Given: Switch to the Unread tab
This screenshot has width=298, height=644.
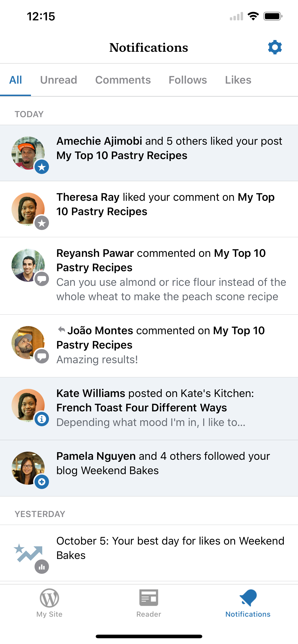Looking at the screenshot, I should (x=59, y=80).
